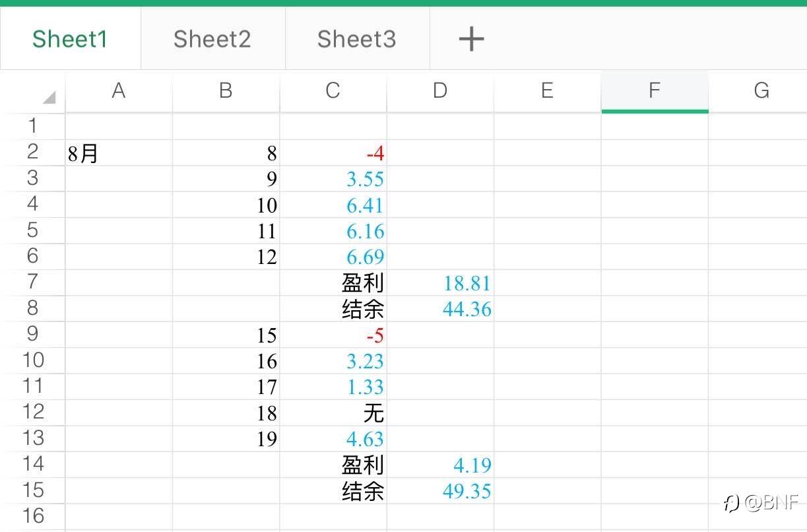
Task: Click the first 盈利 label cell
Action: (333, 283)
